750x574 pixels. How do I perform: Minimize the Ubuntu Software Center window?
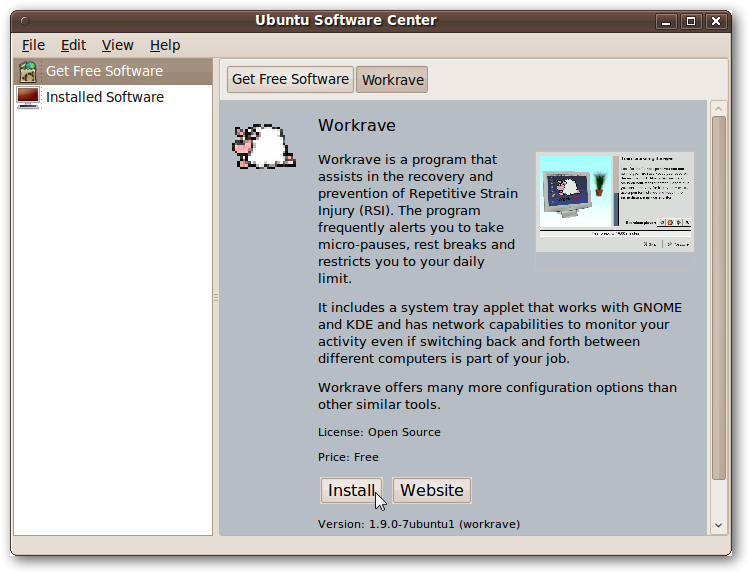pyautogui.click(x=666, y=22)
